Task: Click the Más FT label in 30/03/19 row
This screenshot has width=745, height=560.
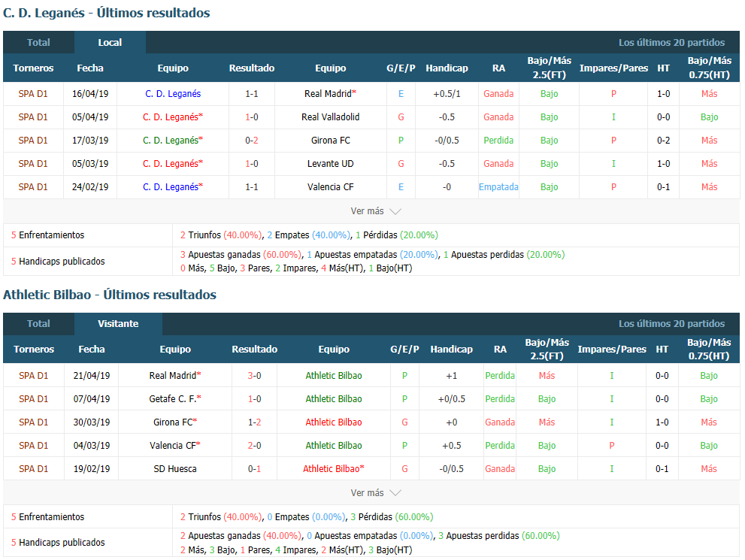Action: (547, 422)
